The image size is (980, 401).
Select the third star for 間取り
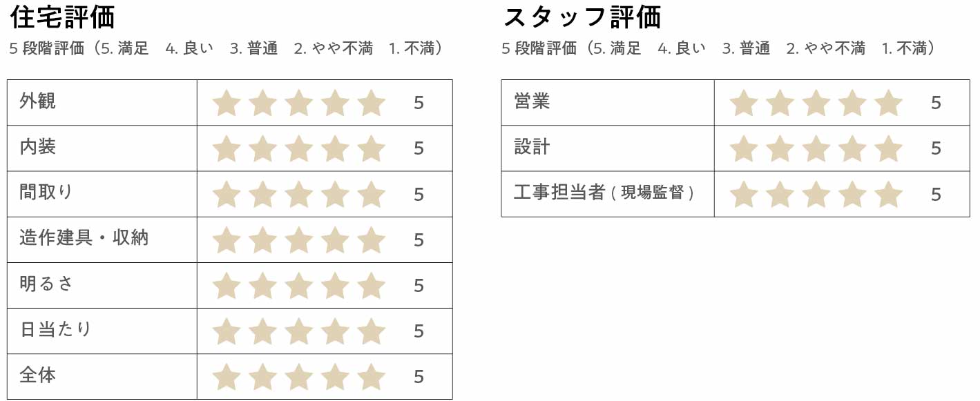coord(299,195)
